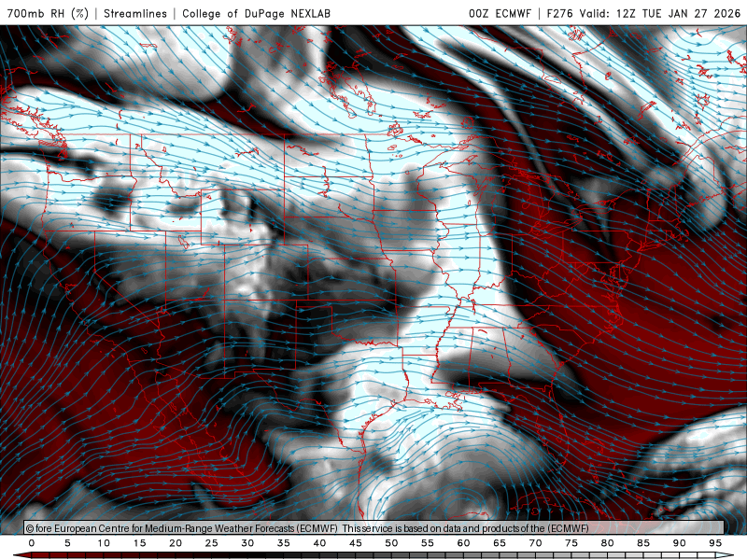Click the '700mb RH (%)' title text

click(x=49, y=13)
